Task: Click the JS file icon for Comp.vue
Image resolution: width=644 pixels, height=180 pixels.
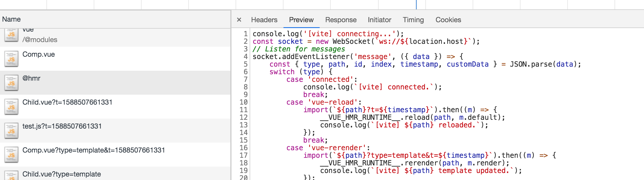Action: click(11, 59)
